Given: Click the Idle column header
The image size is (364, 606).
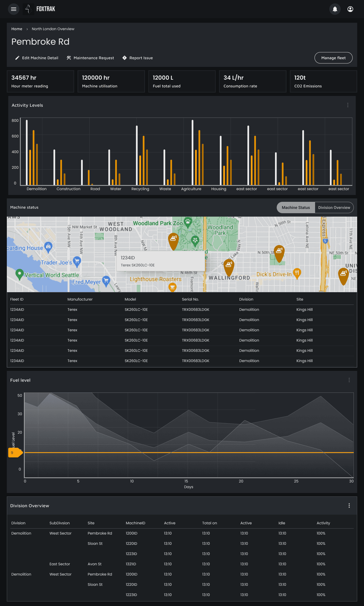Looking at the screenshot, I should point(282,523).
